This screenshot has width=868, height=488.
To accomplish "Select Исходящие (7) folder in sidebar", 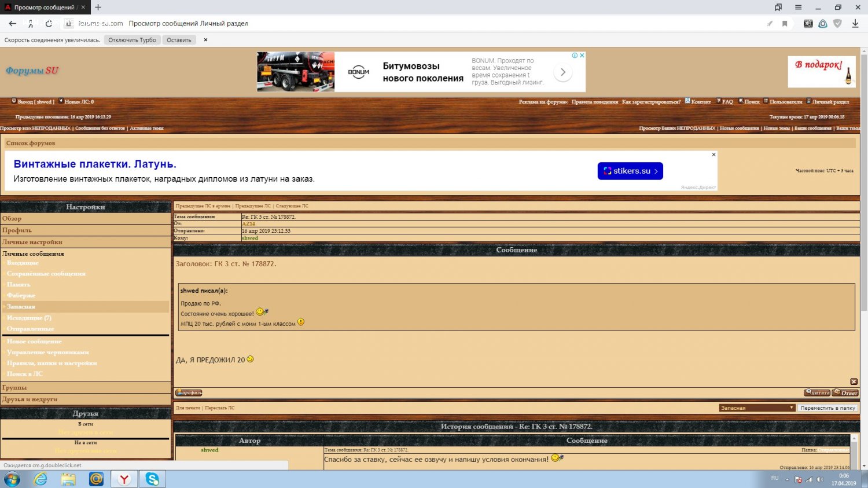I will pyautogui.click(x=29, y=318).
